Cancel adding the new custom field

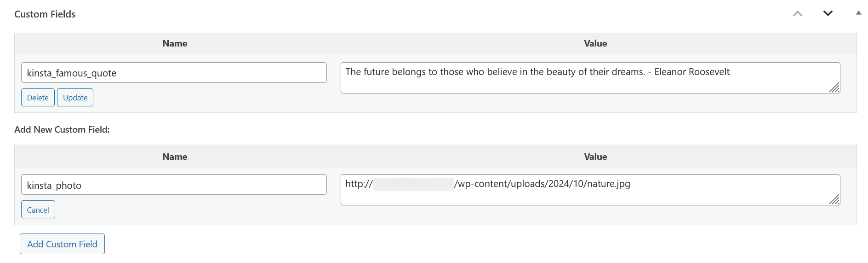[38, 210]
